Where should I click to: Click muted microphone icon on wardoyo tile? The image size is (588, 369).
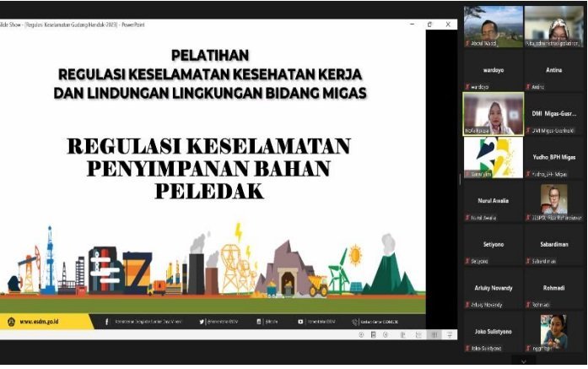click(x=466, y=86)
